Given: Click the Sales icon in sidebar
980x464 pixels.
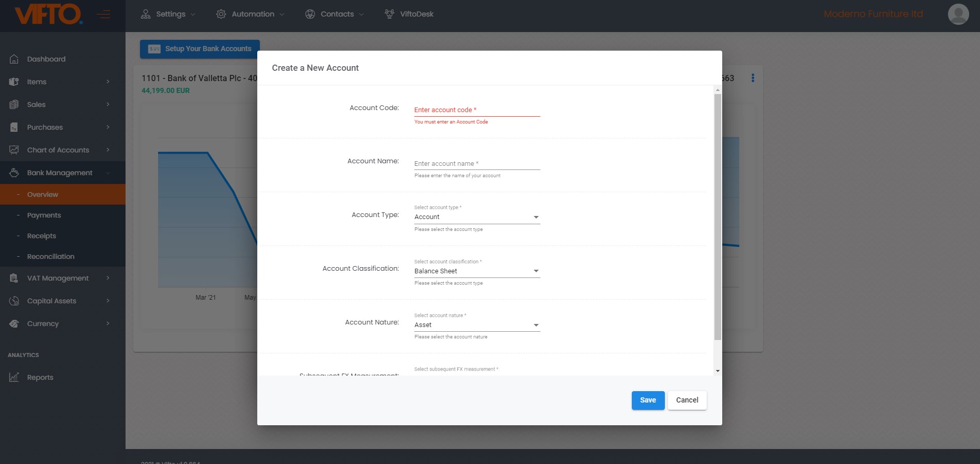Looking at the screenshot, I should click(x=14, y=104).
